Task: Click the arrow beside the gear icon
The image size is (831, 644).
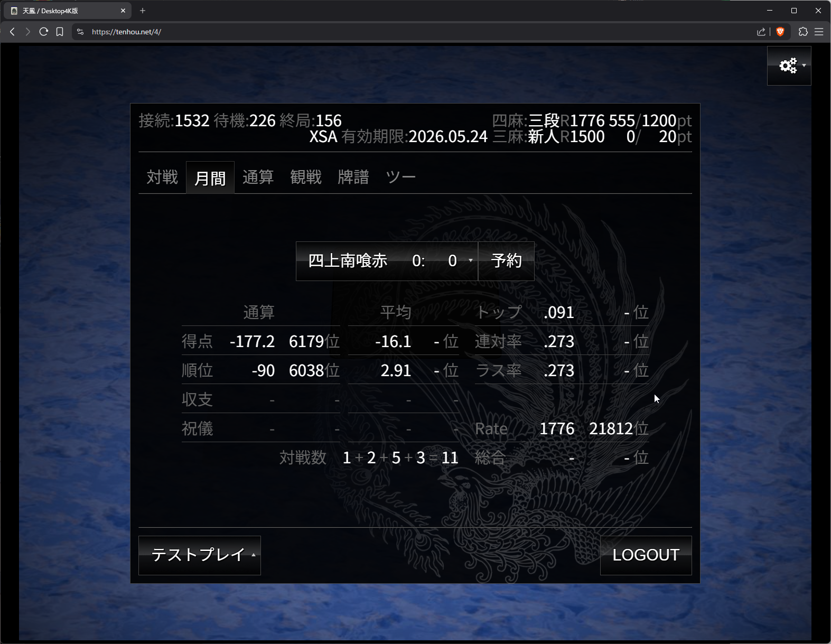Action: [x=804, y=66]
